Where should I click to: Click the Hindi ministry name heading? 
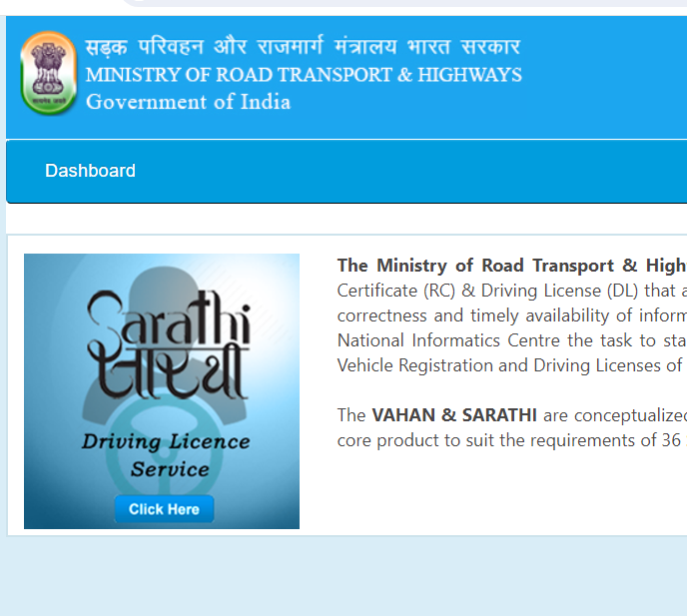[x=303, y=46]
